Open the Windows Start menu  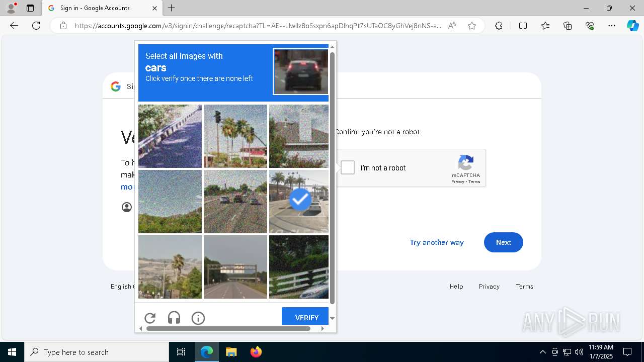pos(12,352)
